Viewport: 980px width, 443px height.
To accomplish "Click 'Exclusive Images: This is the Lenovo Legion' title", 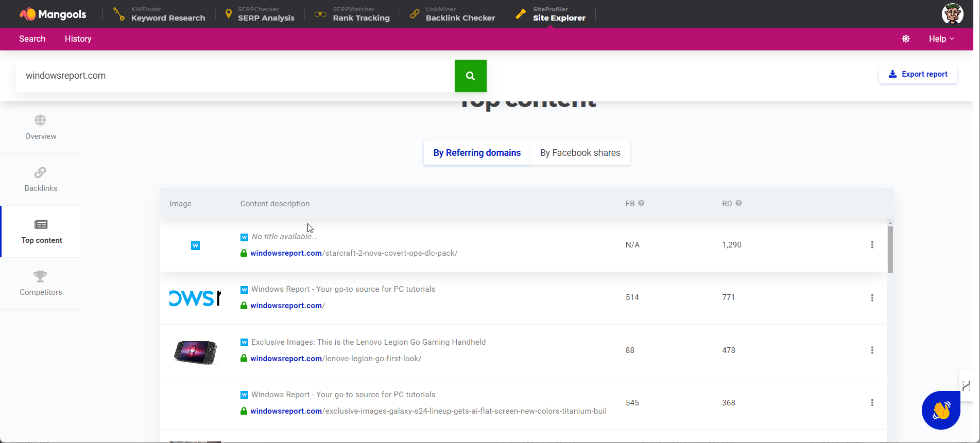I will click(369, 342).
